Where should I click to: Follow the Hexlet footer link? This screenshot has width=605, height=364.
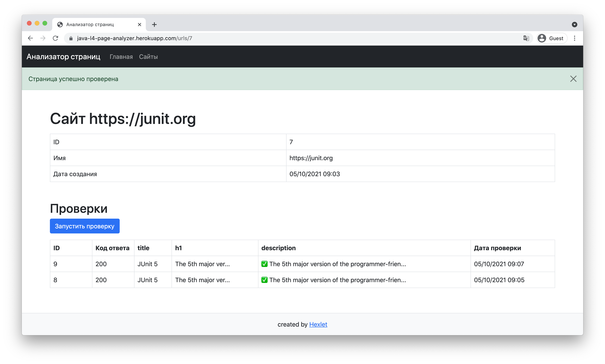point(318,324)
